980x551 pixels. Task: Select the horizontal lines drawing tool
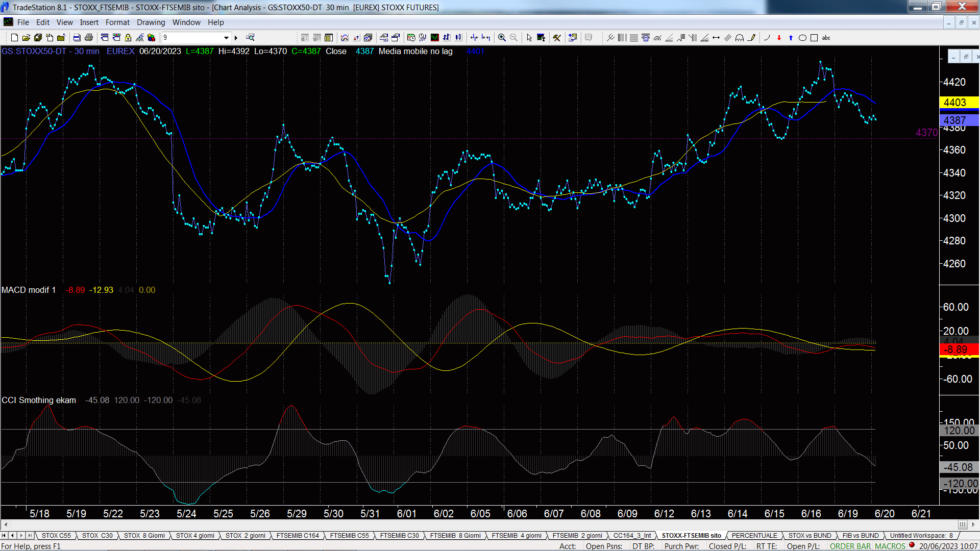634,38
